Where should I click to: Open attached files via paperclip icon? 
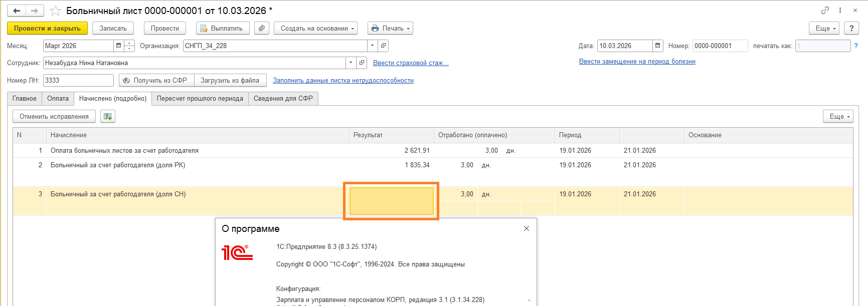click(262, 29)
